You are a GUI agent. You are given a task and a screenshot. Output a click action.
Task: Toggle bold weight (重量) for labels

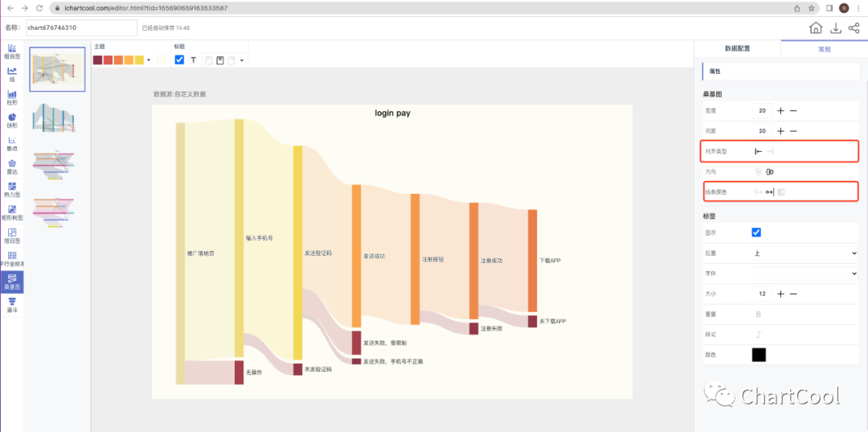[758, 314]
